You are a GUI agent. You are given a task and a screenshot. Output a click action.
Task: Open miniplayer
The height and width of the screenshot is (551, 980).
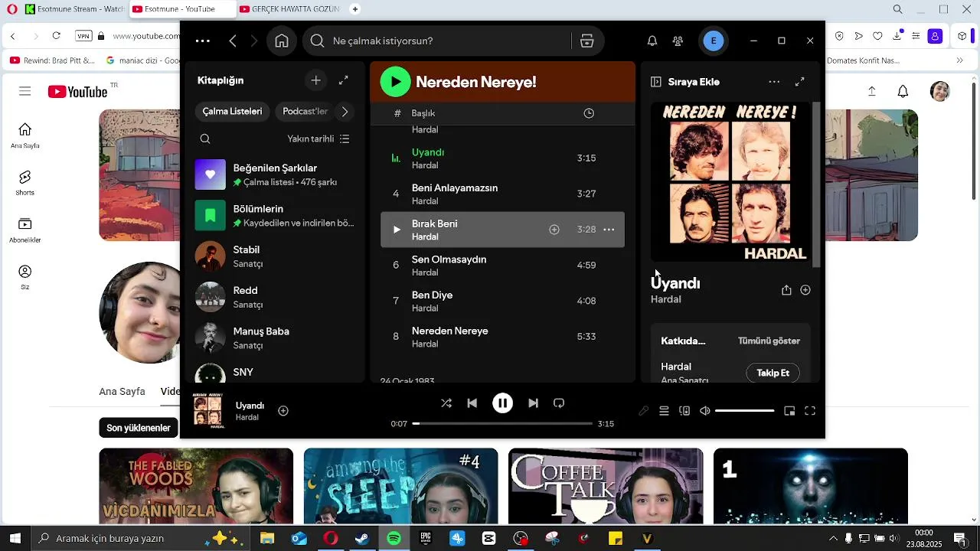(789, 411)
